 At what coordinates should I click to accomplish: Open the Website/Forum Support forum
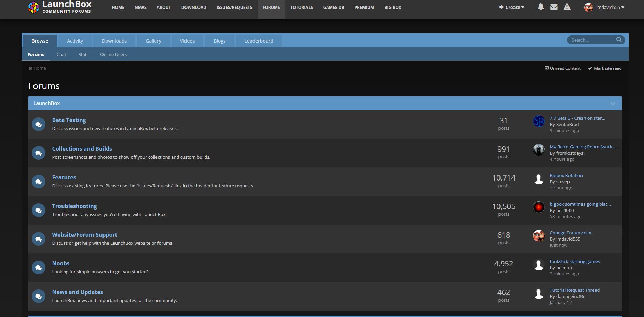click(x=84, y=235)
